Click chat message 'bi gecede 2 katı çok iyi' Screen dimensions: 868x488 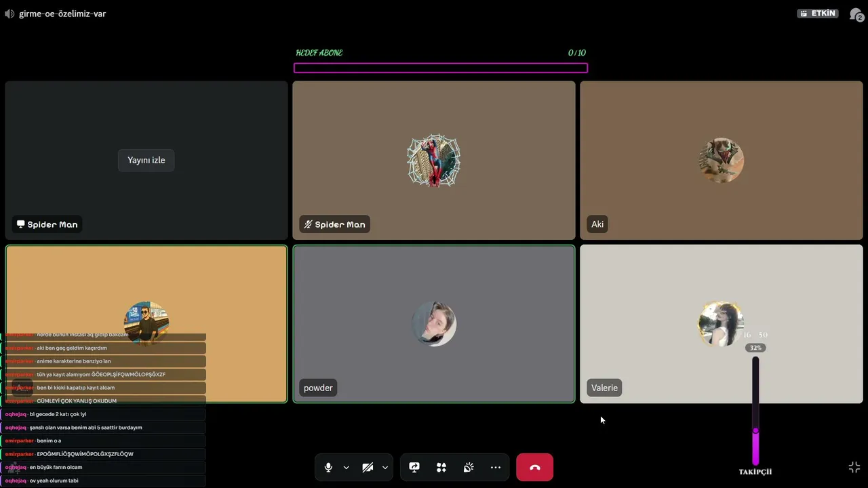(58, 414)
